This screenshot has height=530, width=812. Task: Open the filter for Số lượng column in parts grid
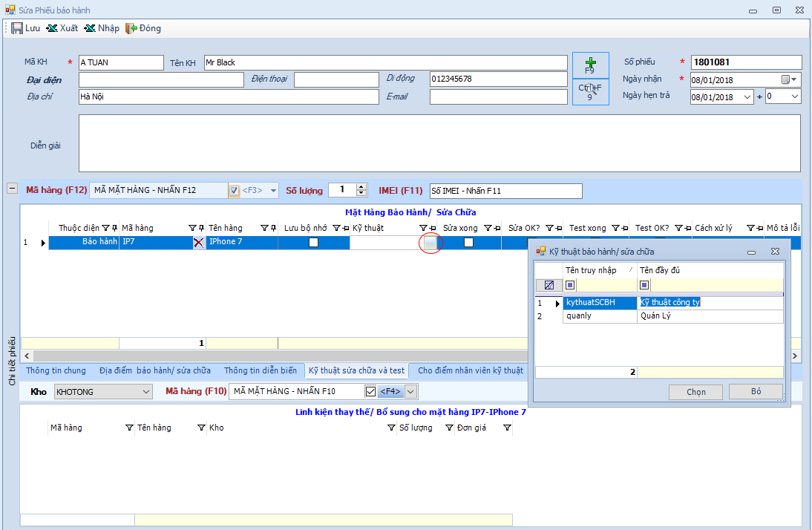point(450,428)
